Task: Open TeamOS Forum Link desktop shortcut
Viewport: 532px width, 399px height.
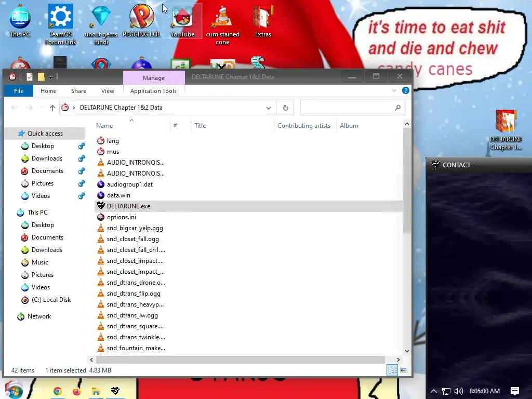Action: 61,24
